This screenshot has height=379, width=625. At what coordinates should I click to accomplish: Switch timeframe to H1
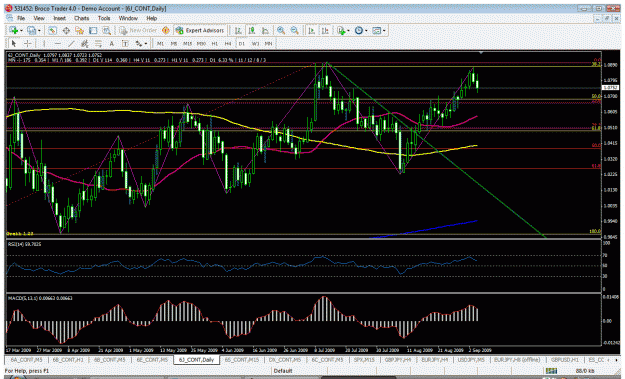[214, 44]
